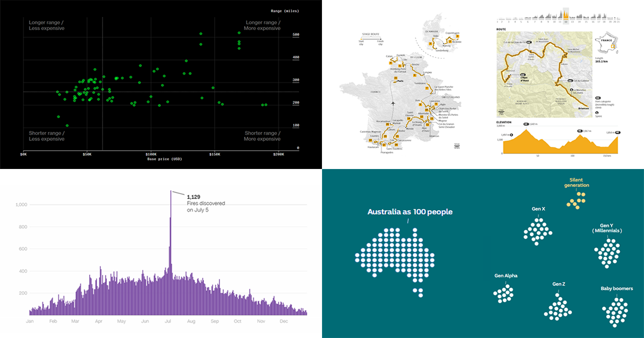Image resolution: width=644 pixels, height=338 pixels.
Task: Select the HC badge at L'Alpe d'Huez
Action: (x=522, y=75)
